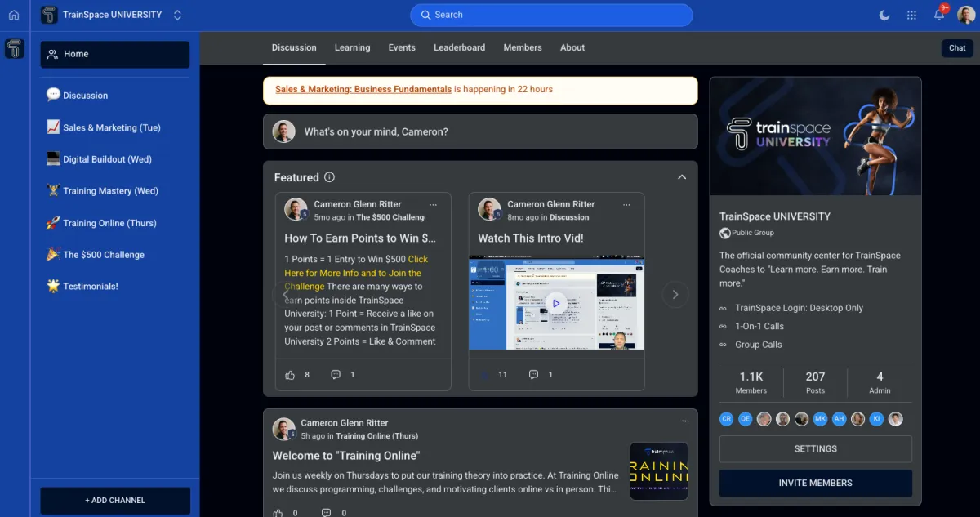The width and height of the screenshot is (980, 517).
Task: Click the Featured info icon
Action: click(329, 177)
